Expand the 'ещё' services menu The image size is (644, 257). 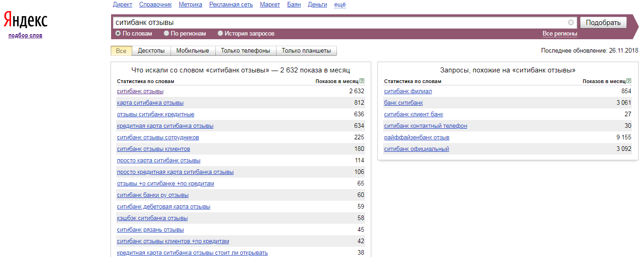[340, 5]
